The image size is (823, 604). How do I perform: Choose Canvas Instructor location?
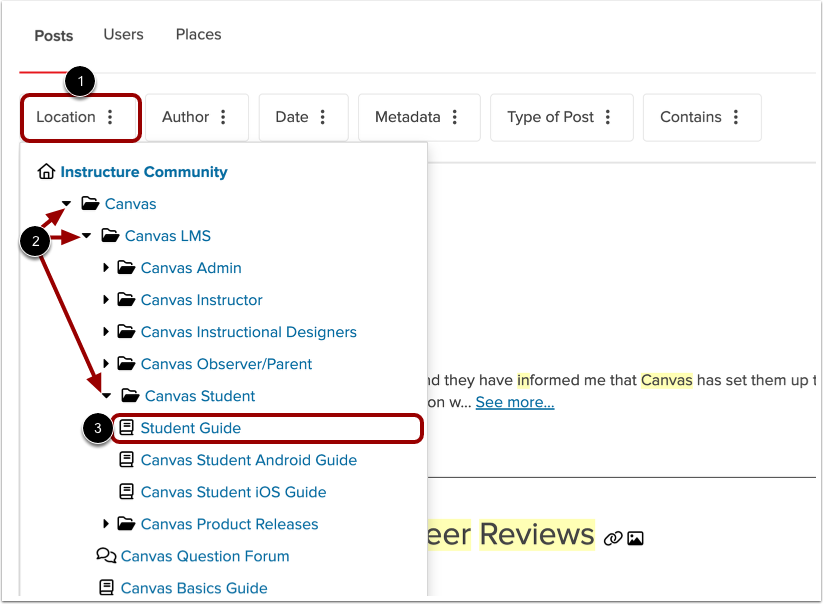tap(202, 300)
